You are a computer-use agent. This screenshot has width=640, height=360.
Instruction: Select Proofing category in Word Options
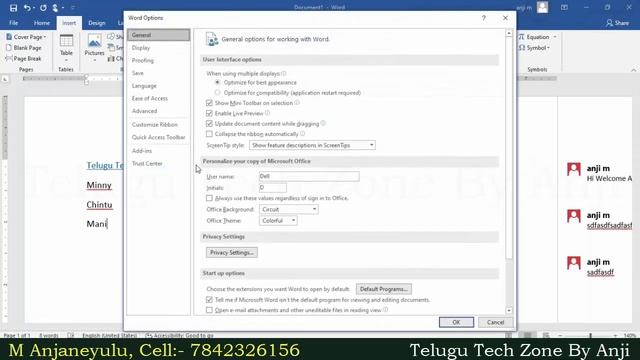click(158, 60)
